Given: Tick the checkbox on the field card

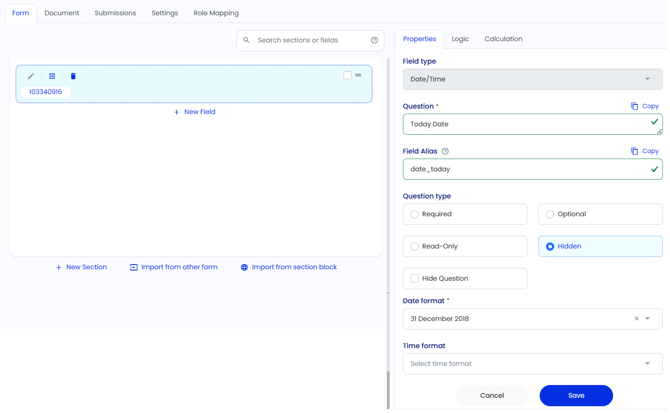Looking at the screenshot, I should (x=347, y=75).
